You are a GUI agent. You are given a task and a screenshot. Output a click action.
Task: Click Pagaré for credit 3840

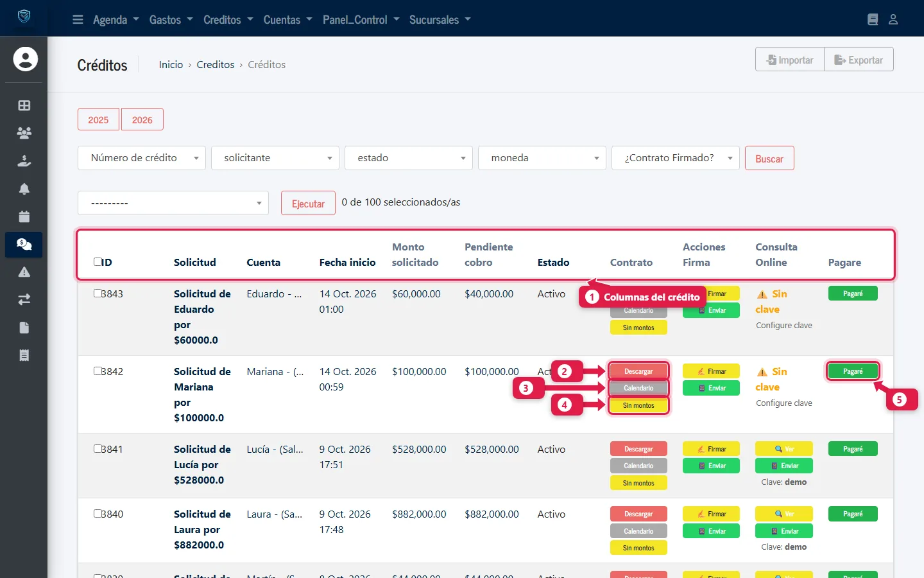coord(853,514)
